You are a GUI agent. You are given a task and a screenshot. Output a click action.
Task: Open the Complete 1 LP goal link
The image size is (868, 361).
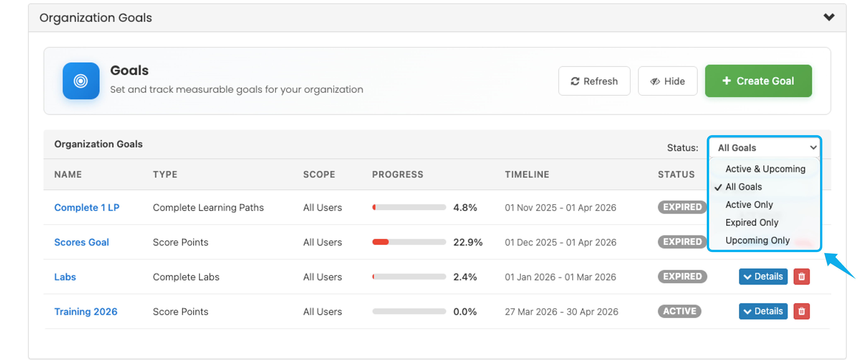pyautogui.click(x=87, y=208)
